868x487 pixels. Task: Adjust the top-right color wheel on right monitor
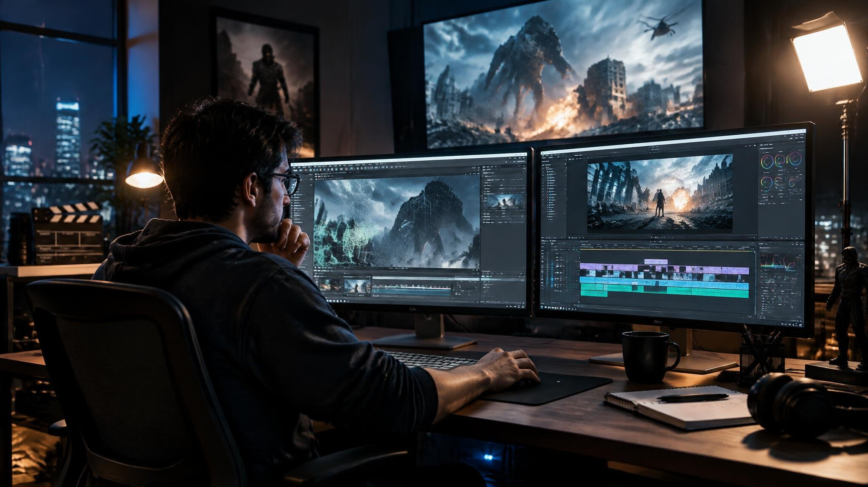coord(794,159)
